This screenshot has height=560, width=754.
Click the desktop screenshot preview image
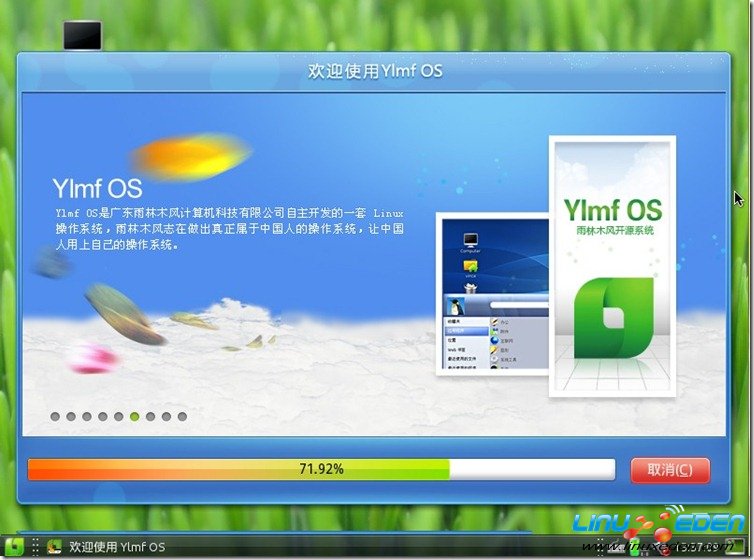(492, 294)
